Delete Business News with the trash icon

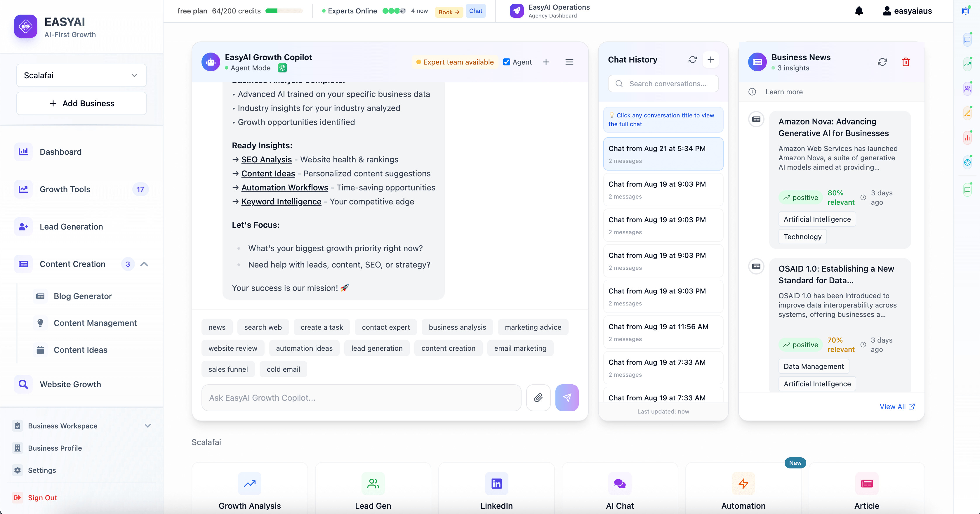coord(906,62)
